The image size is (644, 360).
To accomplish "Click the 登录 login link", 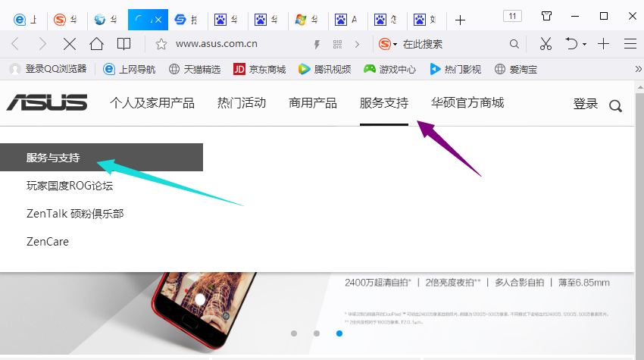I will click(x=585, y=104).
